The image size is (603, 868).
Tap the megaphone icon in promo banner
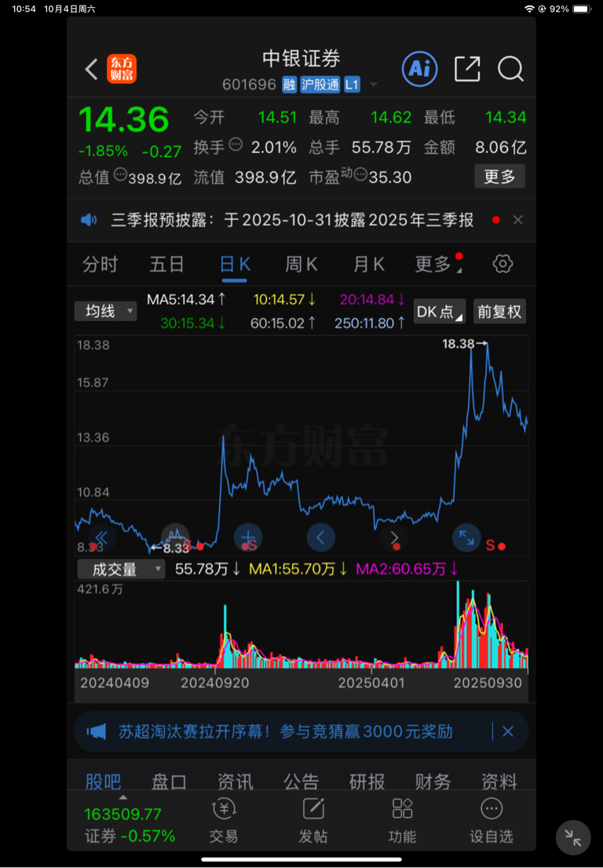pos(97,731)
